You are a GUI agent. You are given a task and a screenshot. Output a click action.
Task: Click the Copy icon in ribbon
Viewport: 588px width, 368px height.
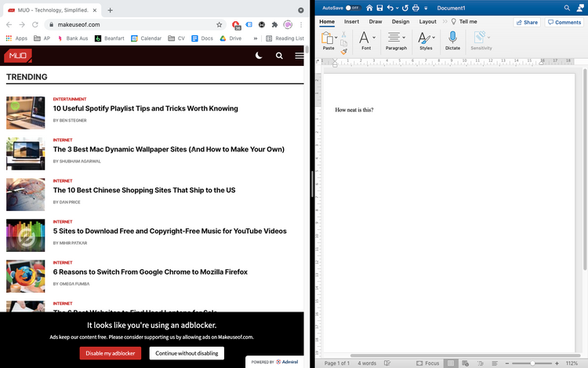pos(343,43)
